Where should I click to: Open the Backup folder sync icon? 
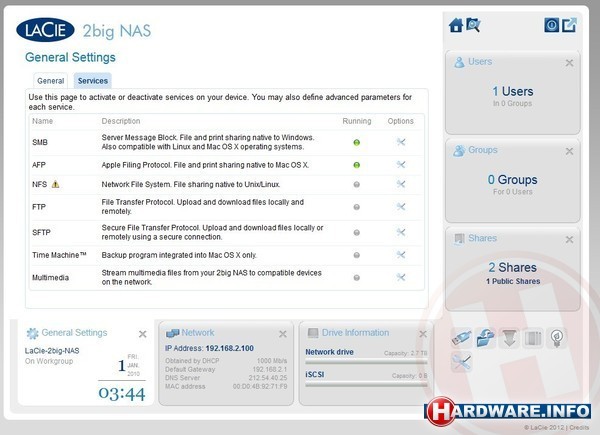click(x=485, y=338)
